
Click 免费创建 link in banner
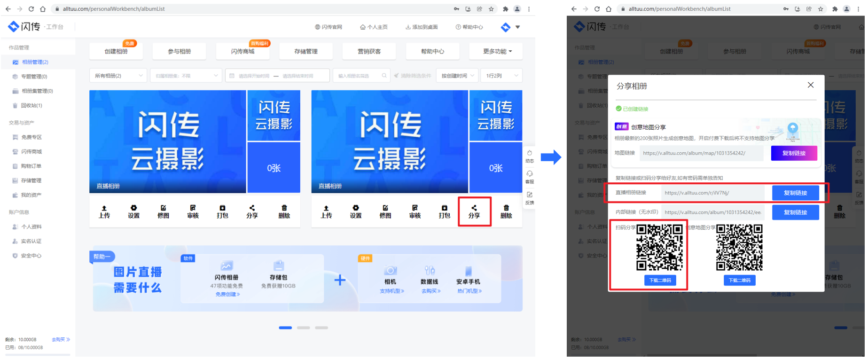[227, 294]
